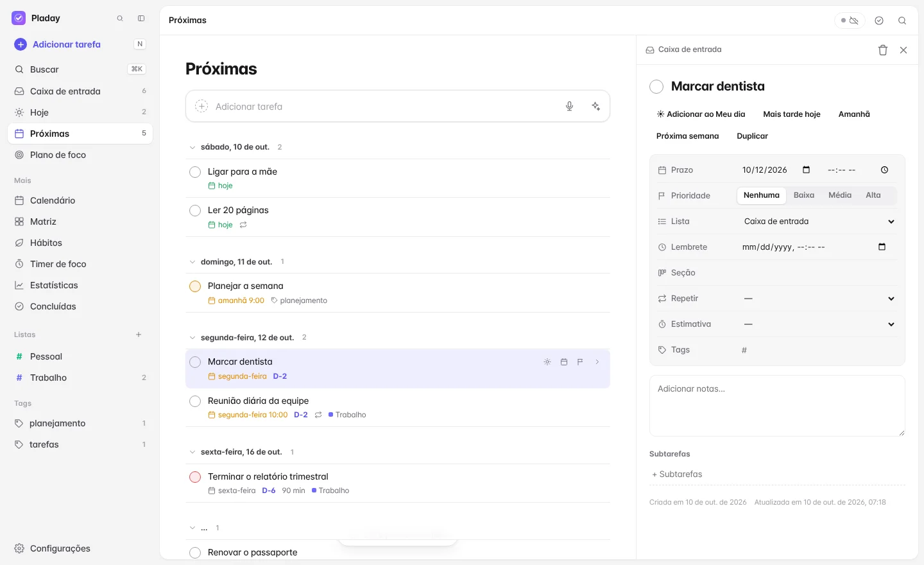Collapse the sexta-feira, 16 de out. group

point(192,452)
